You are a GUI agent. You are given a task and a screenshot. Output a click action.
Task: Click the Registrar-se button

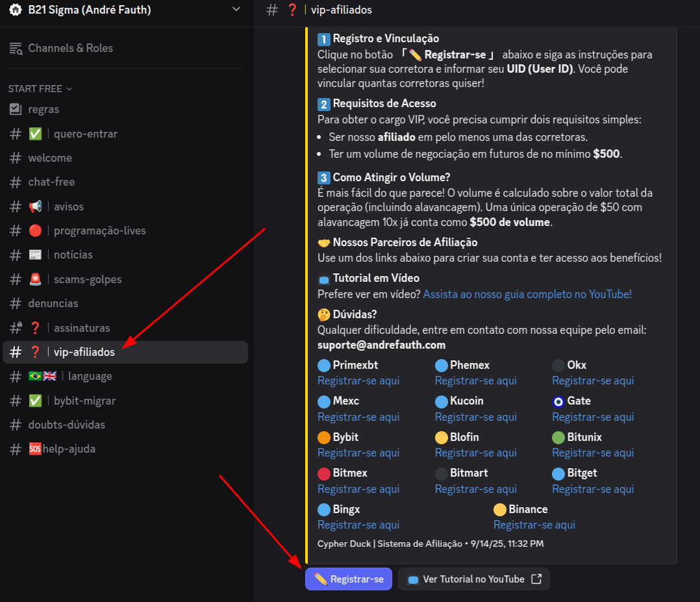coord(349,579)
